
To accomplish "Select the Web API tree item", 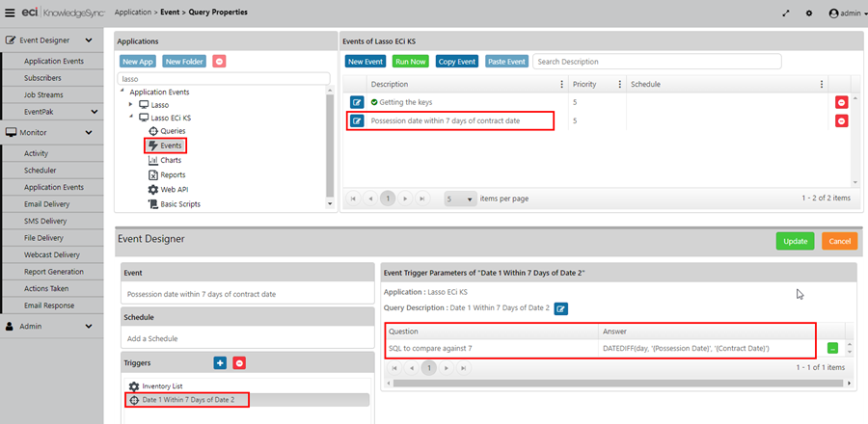I will click(168, 189).
